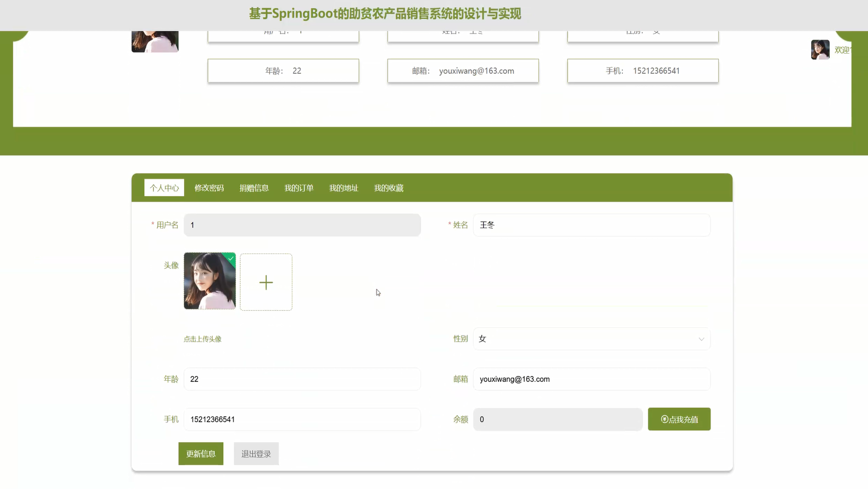This screenshot has width=868, height=489.
Task: Click the 邮箱 email input field
Action: point(592,379)
